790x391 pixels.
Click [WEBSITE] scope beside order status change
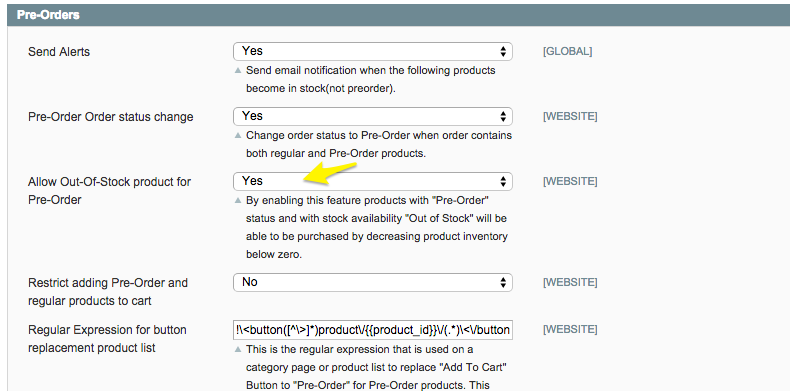[x=570, y=116]
